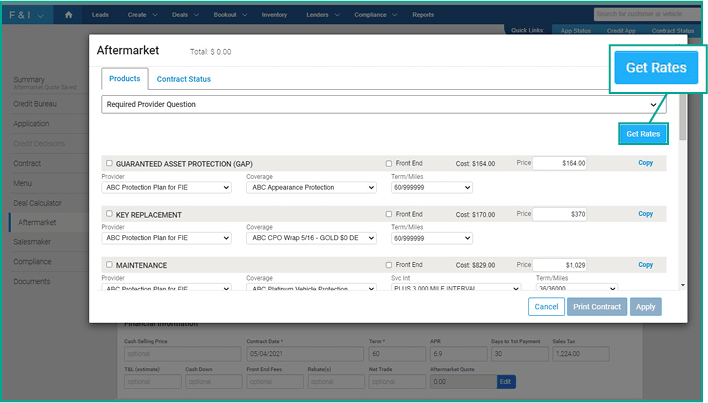Click the scrollbar down arrow in dialog
Image resolution: width=708 pixels, height=403 pixels.
[683, 285]
